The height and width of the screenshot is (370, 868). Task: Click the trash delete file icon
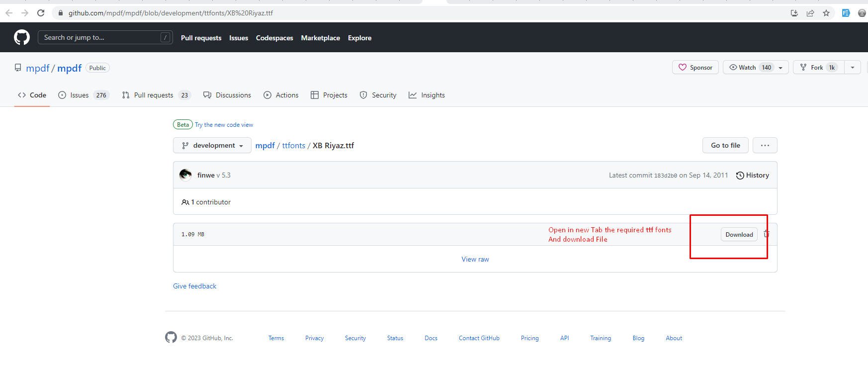coord(767,234)
